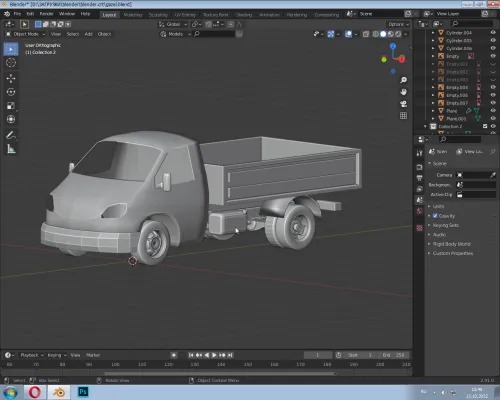The height and width of the screenshot is (400, 500).
Task: Select the Move tool in the toolbar
Action: [x=11, y=78]
